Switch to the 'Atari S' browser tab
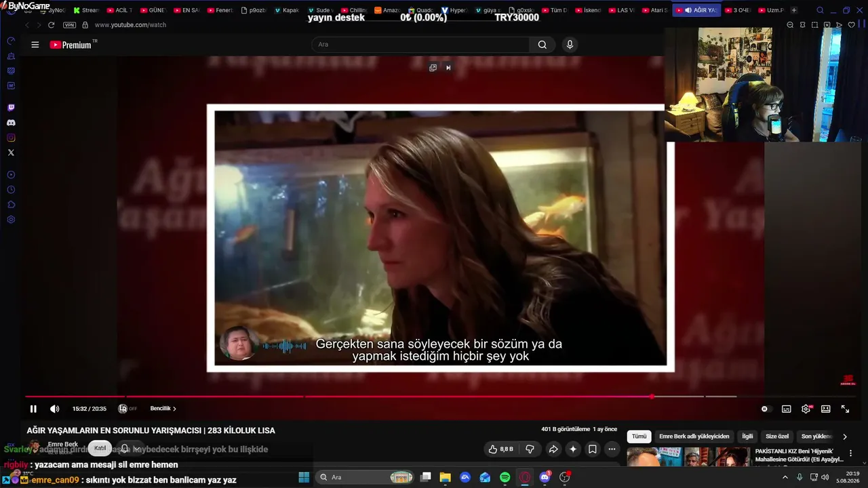Viewport: 868px width, 488px height. pos(654,10)
